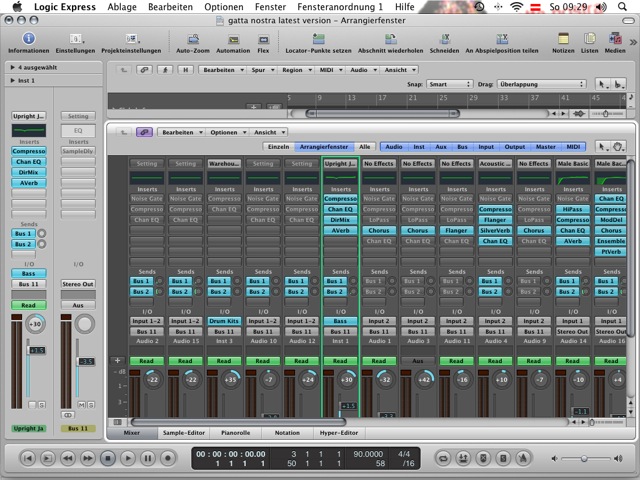Viewport: 640px width, 480px height.
Task: Toggle the arrange link button
Action: [x=144, y=70]
